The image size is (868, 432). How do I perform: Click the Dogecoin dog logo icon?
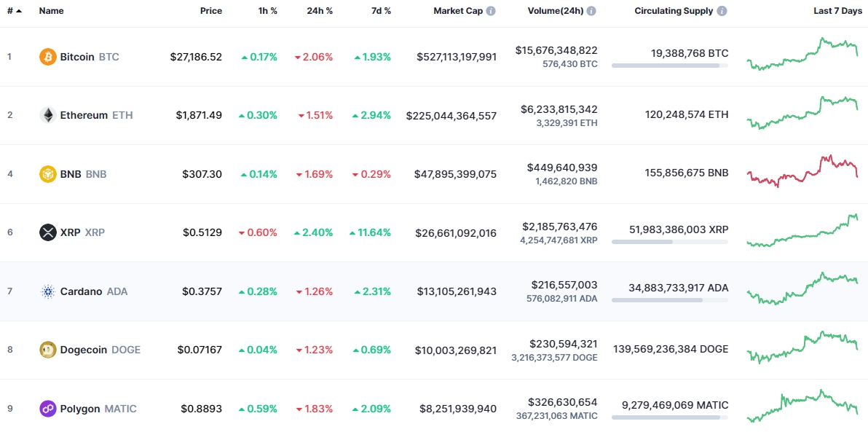click(x=48, y=350)
